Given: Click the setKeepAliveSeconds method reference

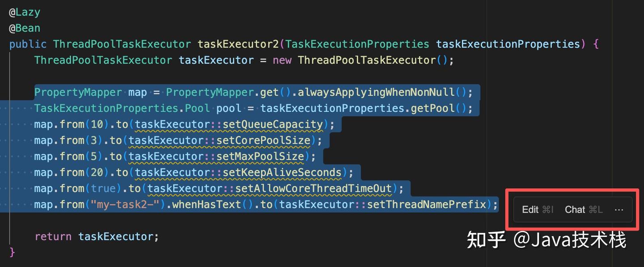Looking at the screenshot, I should point(282,173).
